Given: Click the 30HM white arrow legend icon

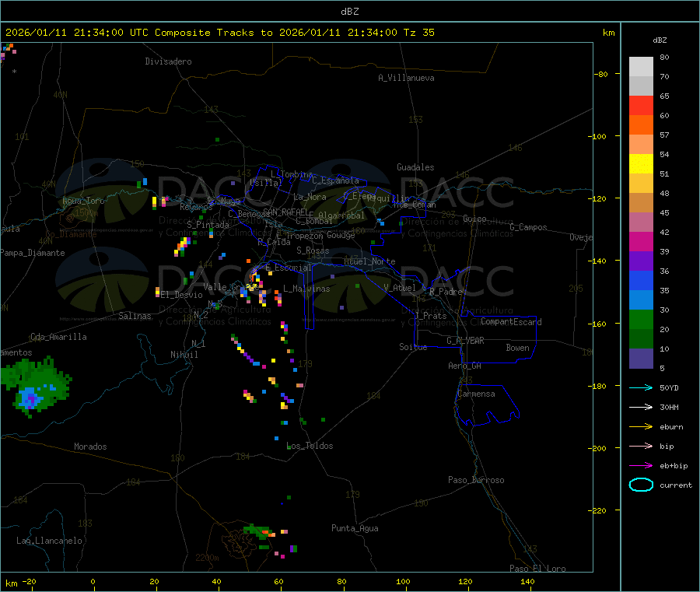Looking at the screenshot, I should point(641,407).
